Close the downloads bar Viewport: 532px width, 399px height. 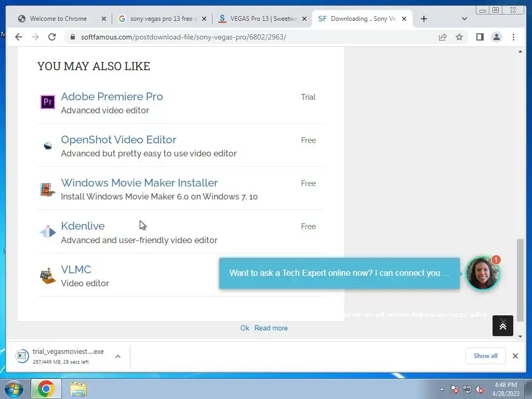[x=515, y=355]
